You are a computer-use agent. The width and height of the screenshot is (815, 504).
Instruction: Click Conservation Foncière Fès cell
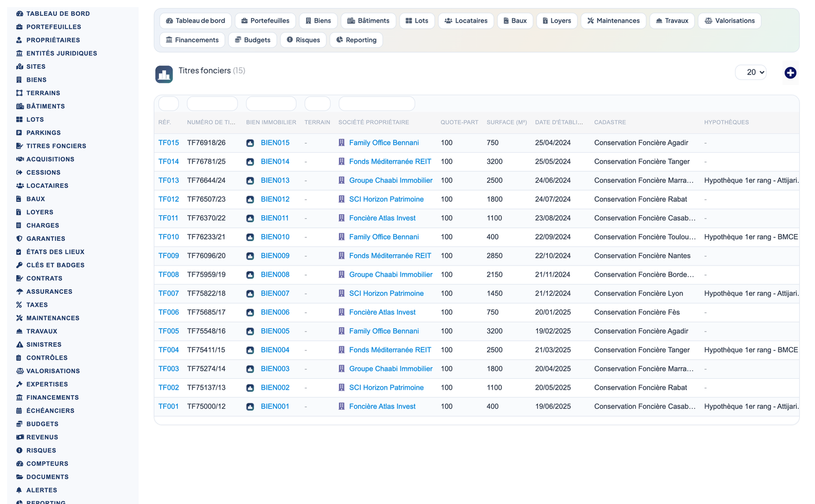[637, 312]
